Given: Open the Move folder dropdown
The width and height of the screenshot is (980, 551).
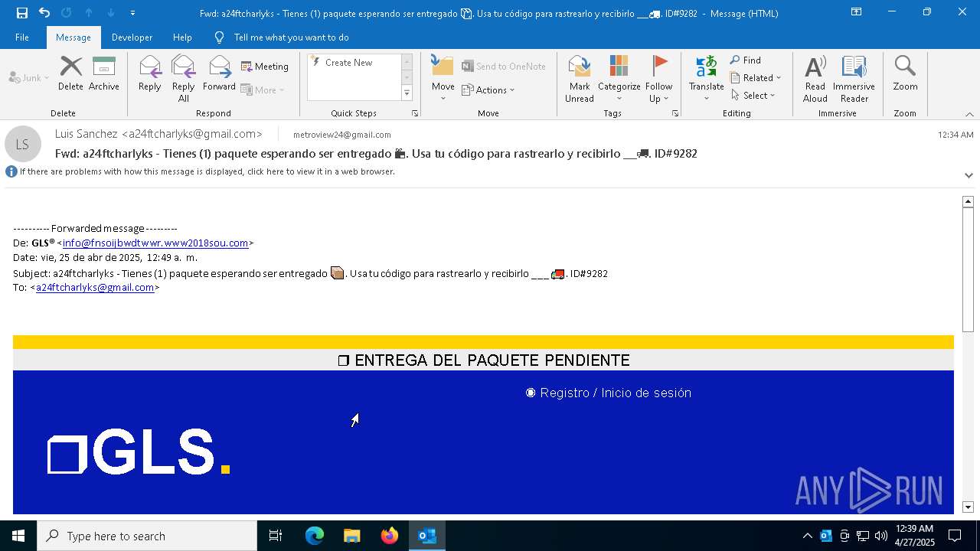Looking at the screenshot, I should click(x=443, y=79).
